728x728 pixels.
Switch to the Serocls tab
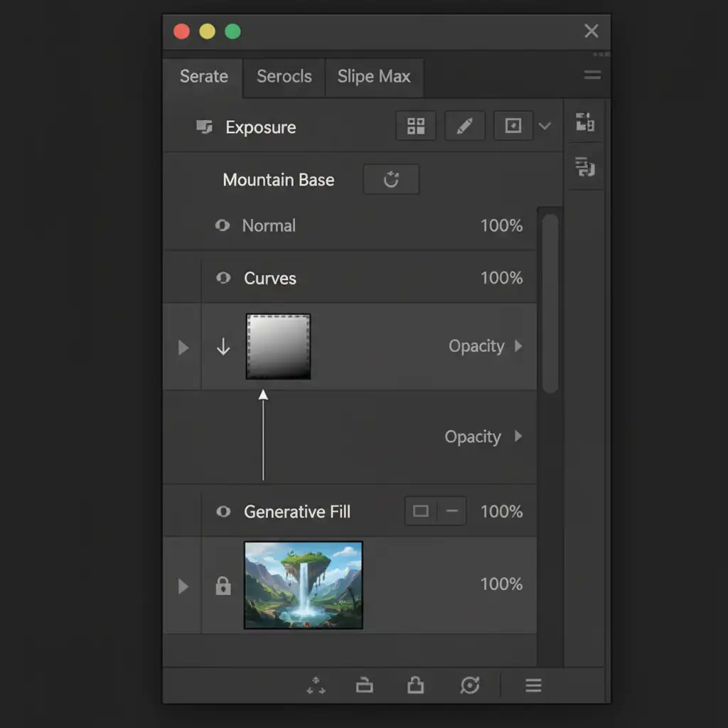click(x=284, y=77)
